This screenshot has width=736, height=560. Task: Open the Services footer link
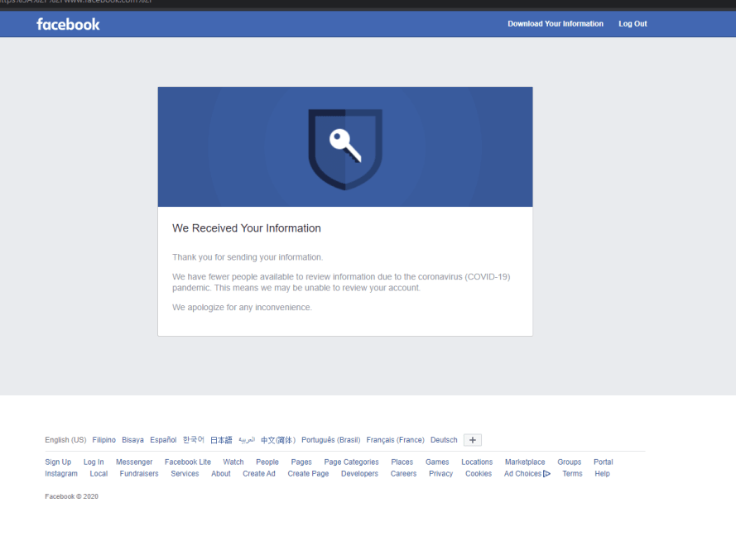point(185,474)
